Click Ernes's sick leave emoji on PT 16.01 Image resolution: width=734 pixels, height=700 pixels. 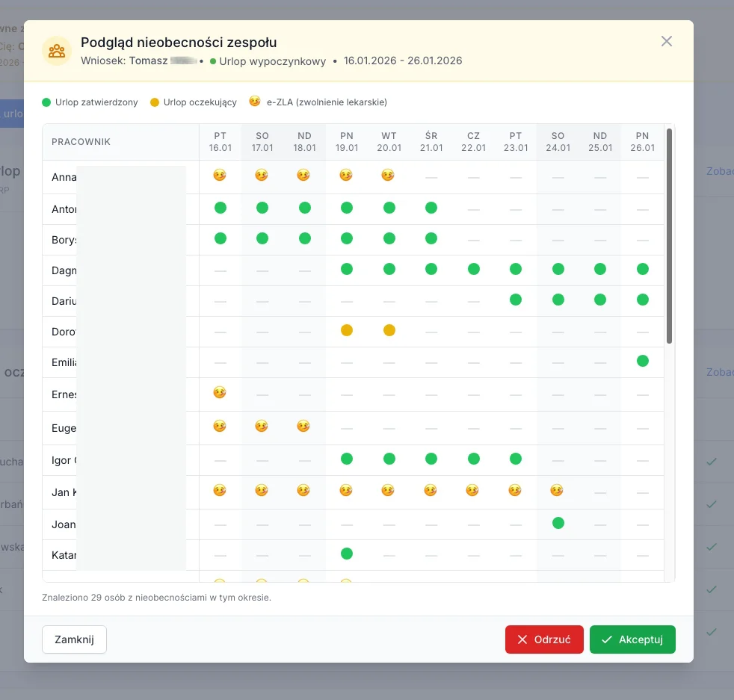(x=220, y=392)
